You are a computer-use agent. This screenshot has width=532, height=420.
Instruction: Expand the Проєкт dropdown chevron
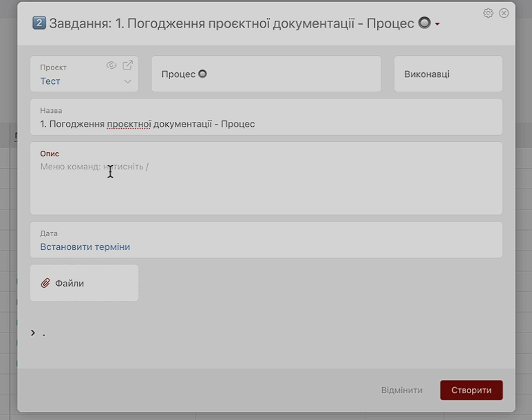(127, 82)
